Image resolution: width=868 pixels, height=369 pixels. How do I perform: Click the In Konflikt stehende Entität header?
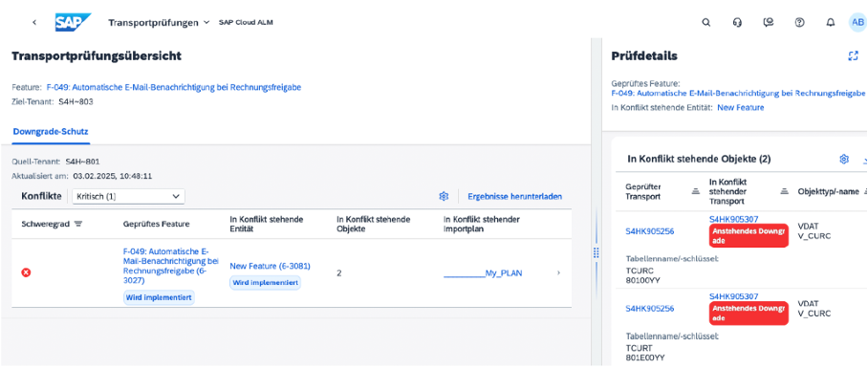click(x=267, y=224)
